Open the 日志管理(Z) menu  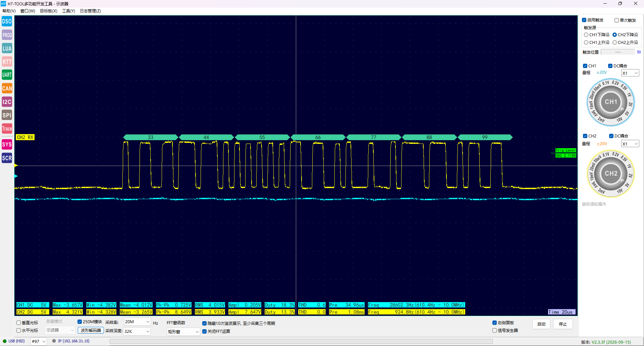pos(90,11)
